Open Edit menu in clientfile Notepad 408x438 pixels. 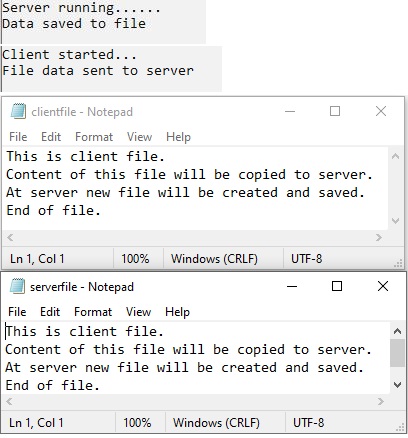click(x=51, y=137)
